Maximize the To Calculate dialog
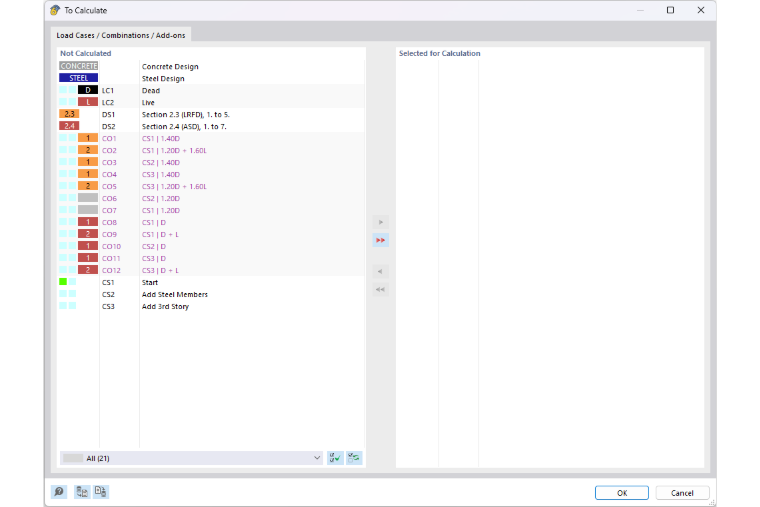This screenshot has width=760, height=507. [670, 10]
